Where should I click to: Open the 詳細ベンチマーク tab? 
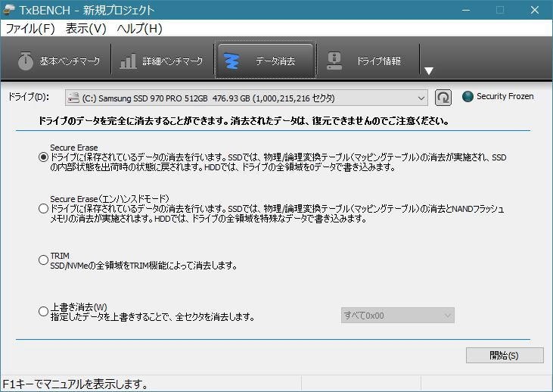pyautogui.click(x=161, y=61)
